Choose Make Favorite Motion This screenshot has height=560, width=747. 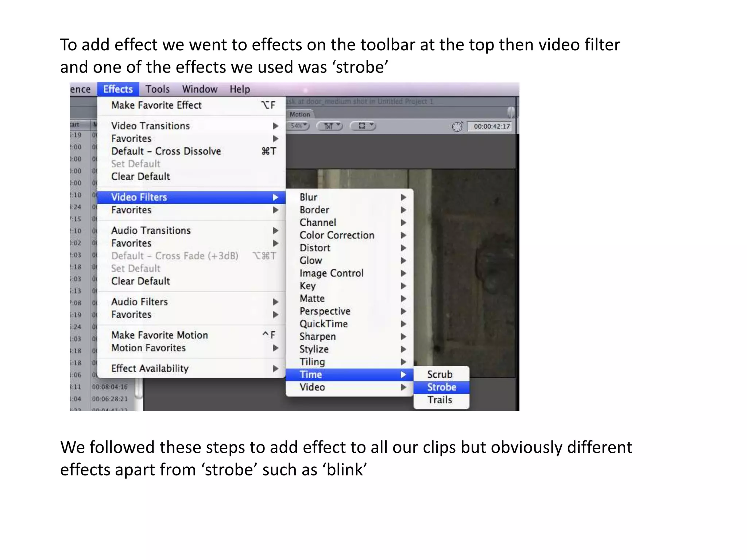tap(191, 335)
